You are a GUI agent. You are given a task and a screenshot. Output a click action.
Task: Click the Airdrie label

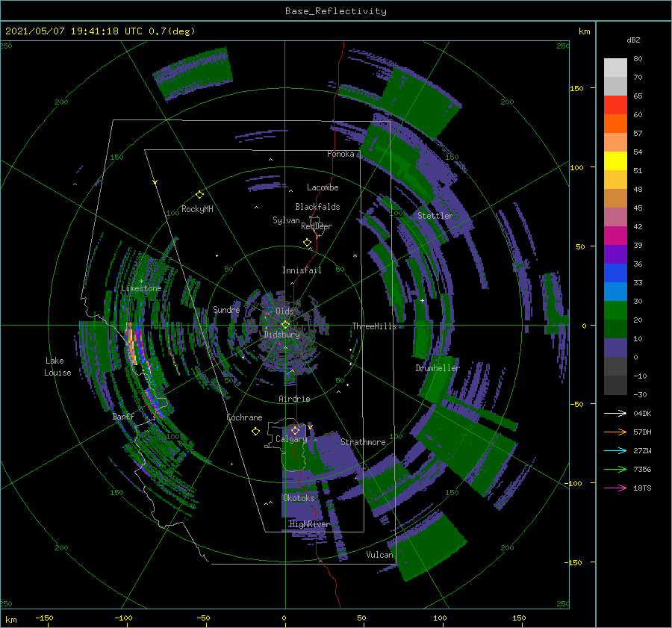pyautogui.click(x=294, y=399)
